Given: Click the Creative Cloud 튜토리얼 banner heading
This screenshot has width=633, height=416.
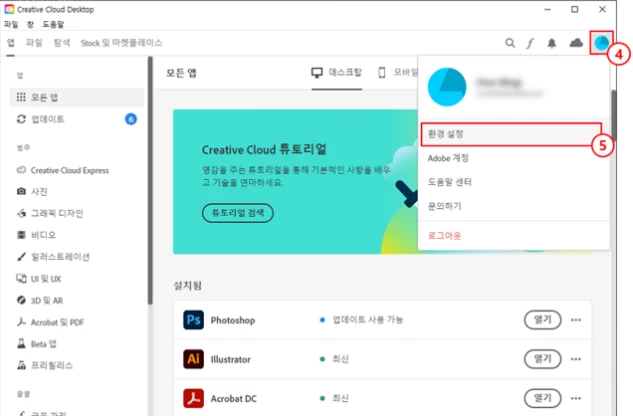Looking at the screenshot, I should click(x=264, y=149).
